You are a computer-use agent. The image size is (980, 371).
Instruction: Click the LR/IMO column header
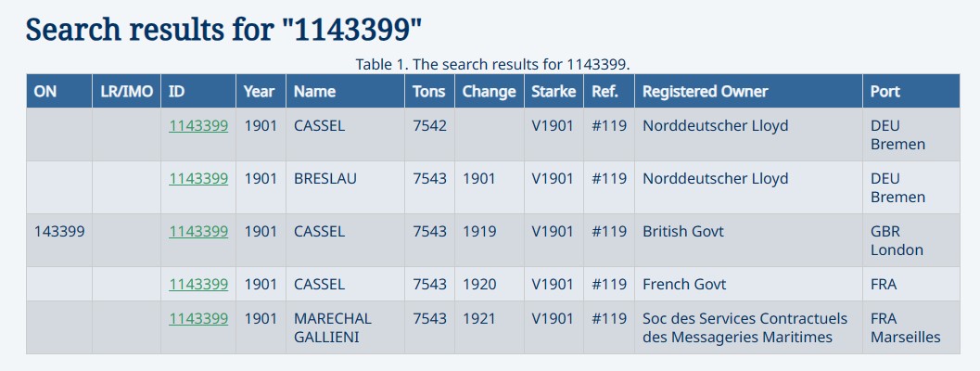[x=126, y=91]
